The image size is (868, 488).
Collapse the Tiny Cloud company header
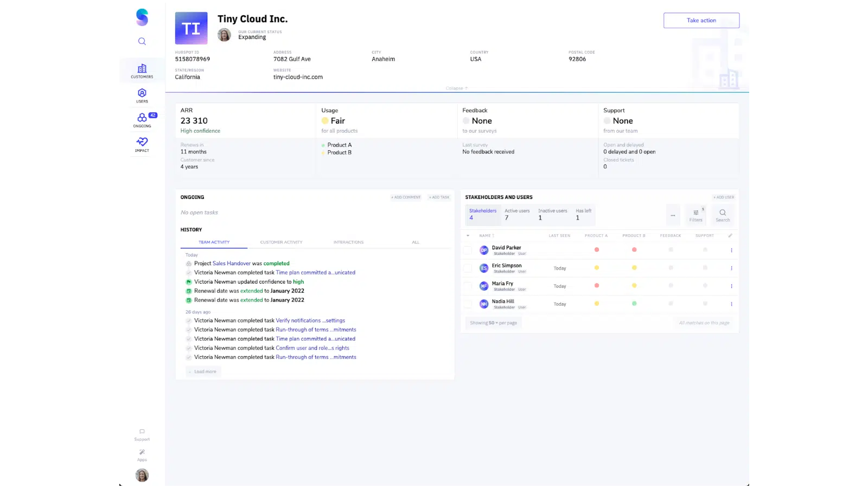pyautogui.click(x=456, y=88)
